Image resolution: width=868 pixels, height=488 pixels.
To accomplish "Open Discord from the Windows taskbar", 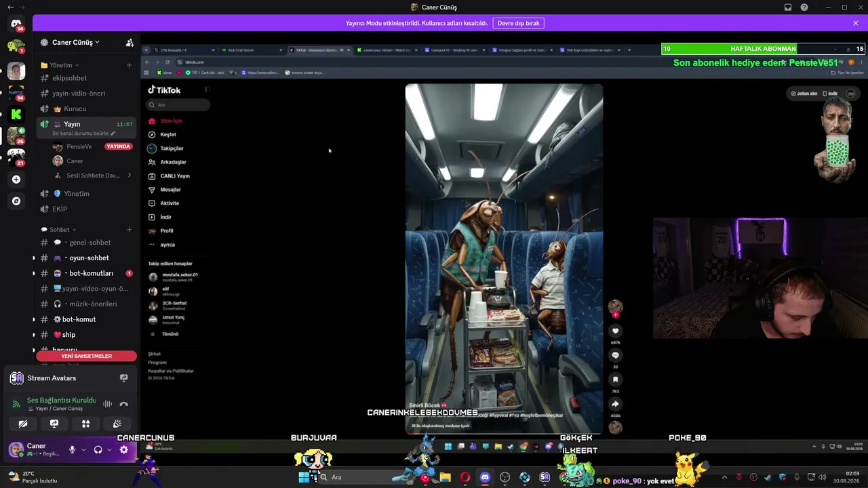I will coord(485,477).
